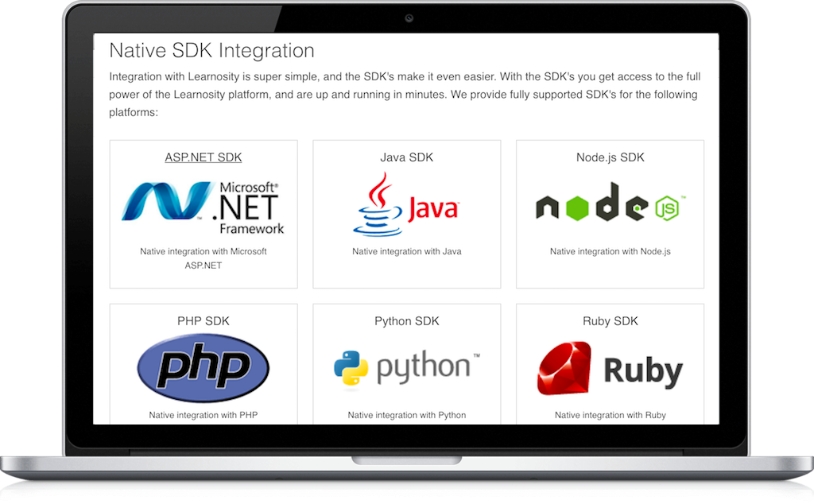814x504 pixels.
Task: Click the blue PHP oval logo
Action: [203, 367]
